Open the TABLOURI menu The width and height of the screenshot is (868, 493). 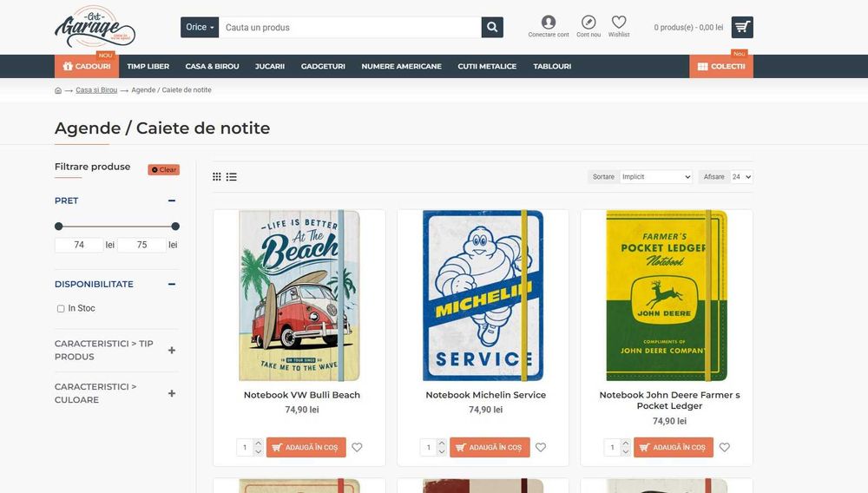552,66
